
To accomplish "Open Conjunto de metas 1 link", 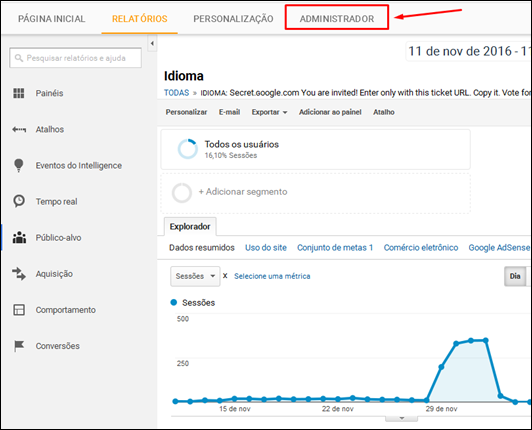I will tap(335, 248).
